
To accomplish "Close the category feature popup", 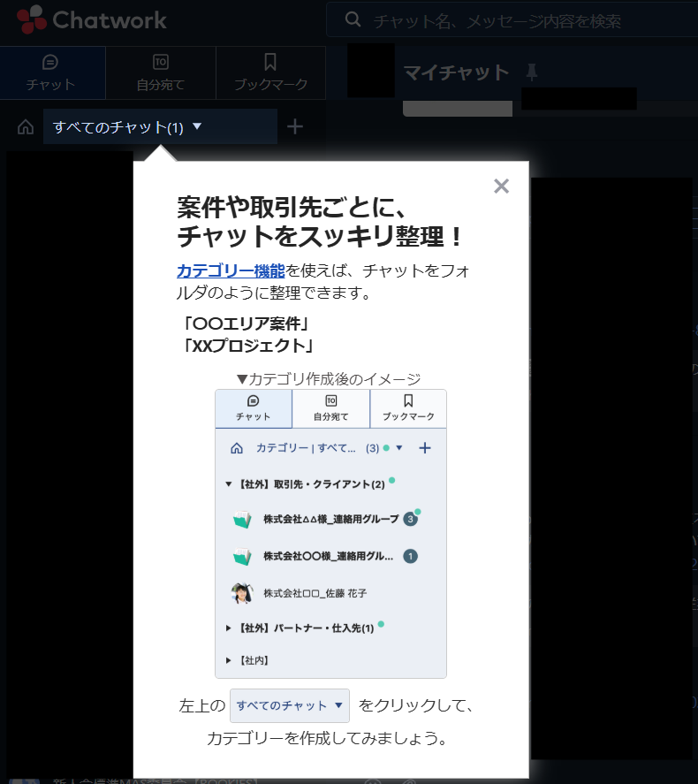I will 501,186.
